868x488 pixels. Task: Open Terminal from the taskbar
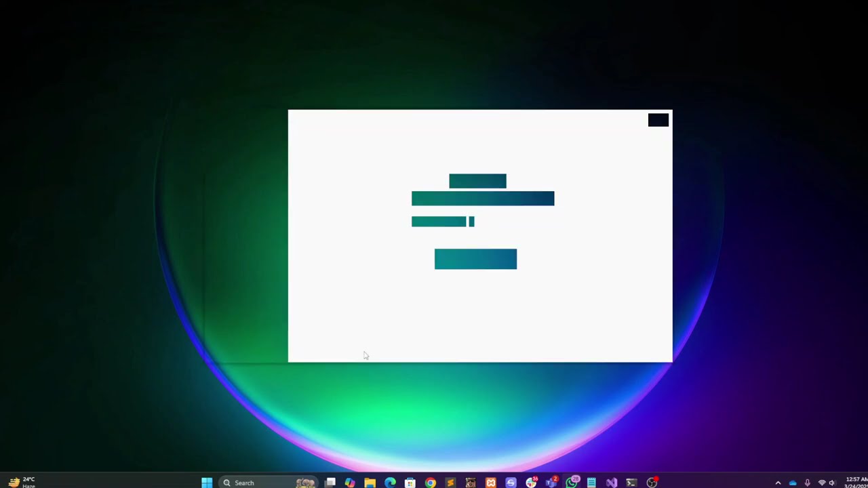631,483
